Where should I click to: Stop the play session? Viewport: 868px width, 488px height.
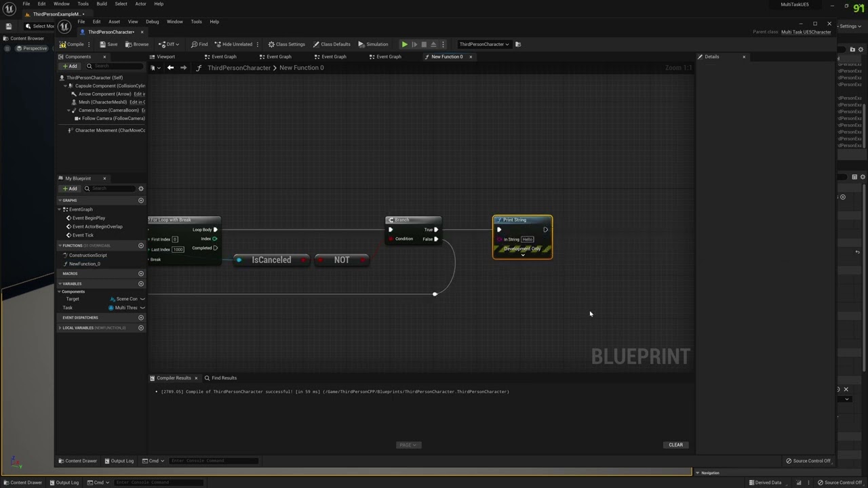coord(424,44)
